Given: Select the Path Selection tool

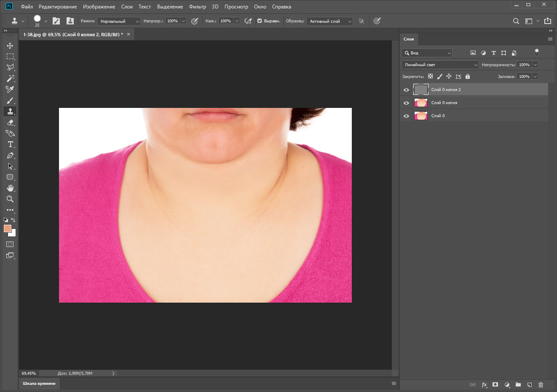Looking at the screenshot, I should pos(10,166).
